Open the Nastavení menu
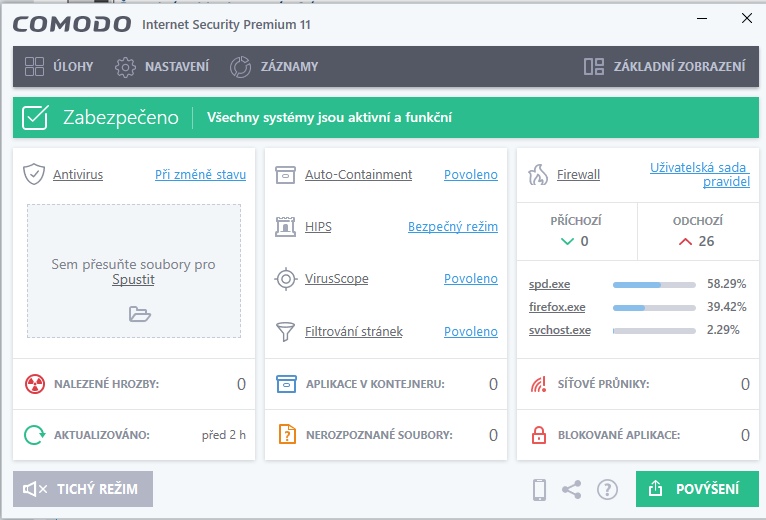 click(162, 67)
